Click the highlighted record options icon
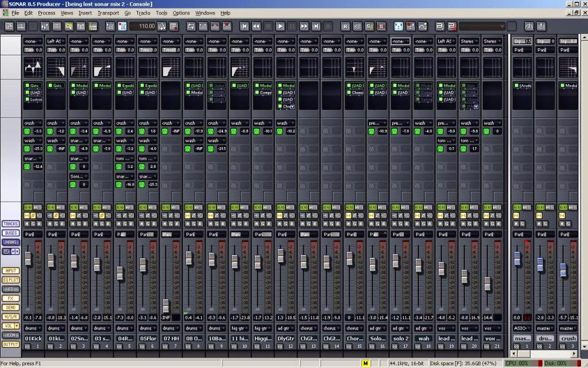The height and width of the screenshot is (368, 588). point(122,26)
